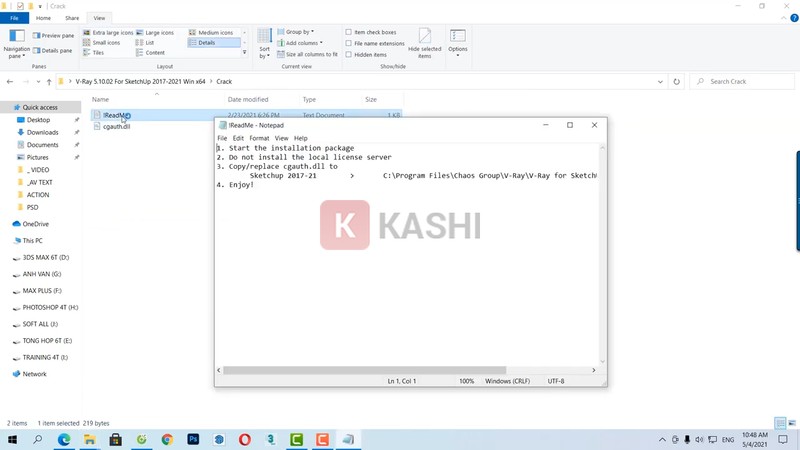
Task: Open Notepad View menu
Action: click(x=282, y=138)
